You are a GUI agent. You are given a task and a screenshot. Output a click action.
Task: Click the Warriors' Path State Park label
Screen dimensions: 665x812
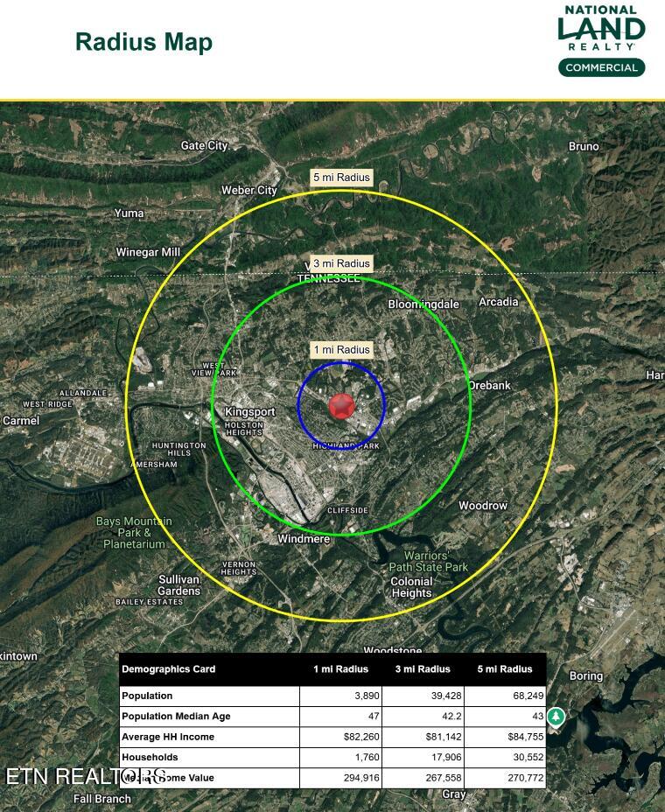coord(429,562)
